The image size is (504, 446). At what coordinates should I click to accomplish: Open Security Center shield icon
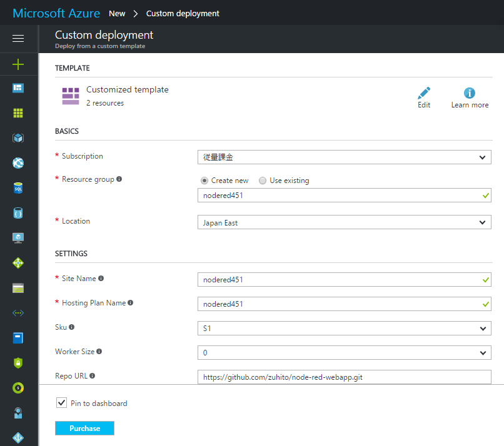tap(18, 363)
